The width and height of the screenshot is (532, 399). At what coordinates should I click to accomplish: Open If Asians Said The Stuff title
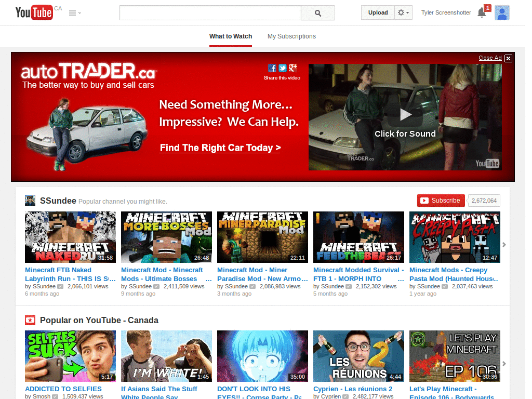[x=159, y=392]
